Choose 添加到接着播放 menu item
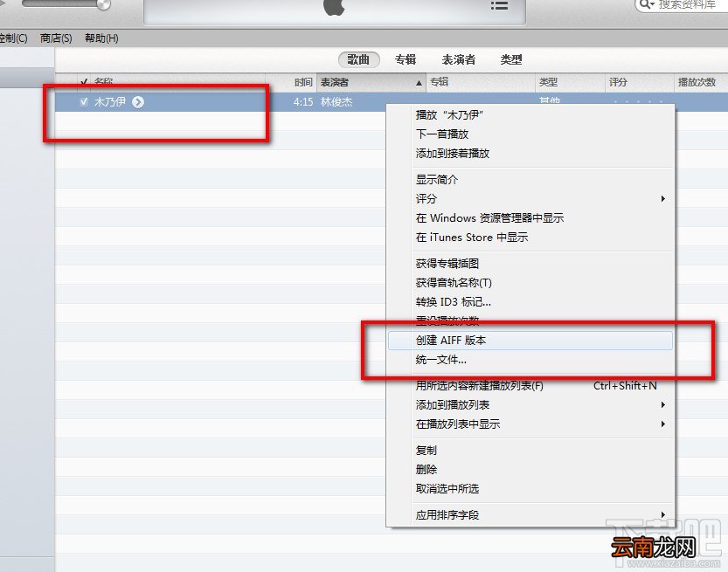 coord(530,154)
